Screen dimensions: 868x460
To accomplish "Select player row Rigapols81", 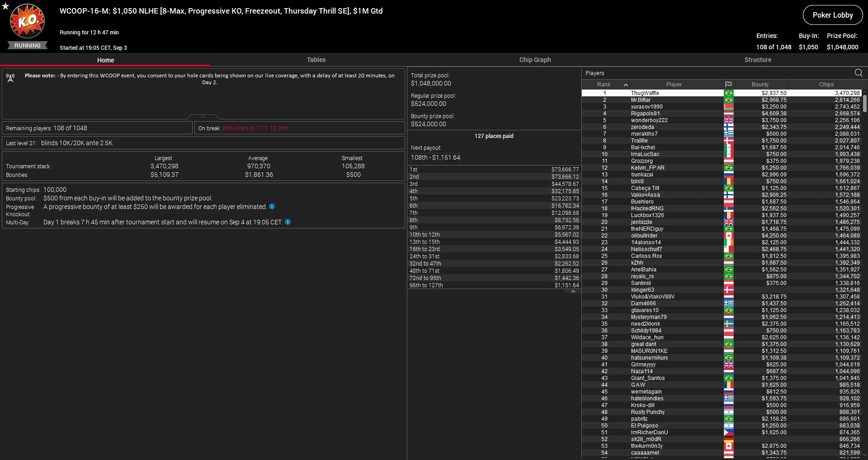I will coord(722,114).
